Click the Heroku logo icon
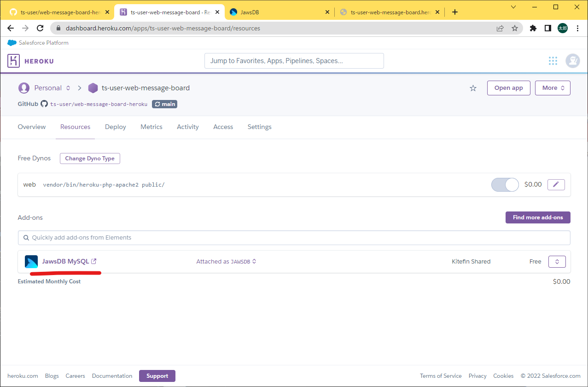Image resolution: width=588 pixels, height=387 pixels. (13, 61)
